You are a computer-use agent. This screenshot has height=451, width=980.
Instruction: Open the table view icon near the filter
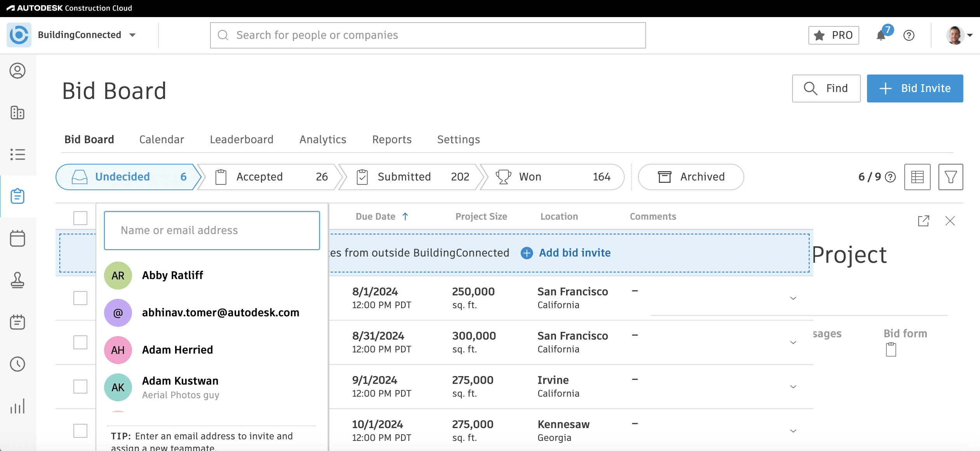(x=917, y=177)
